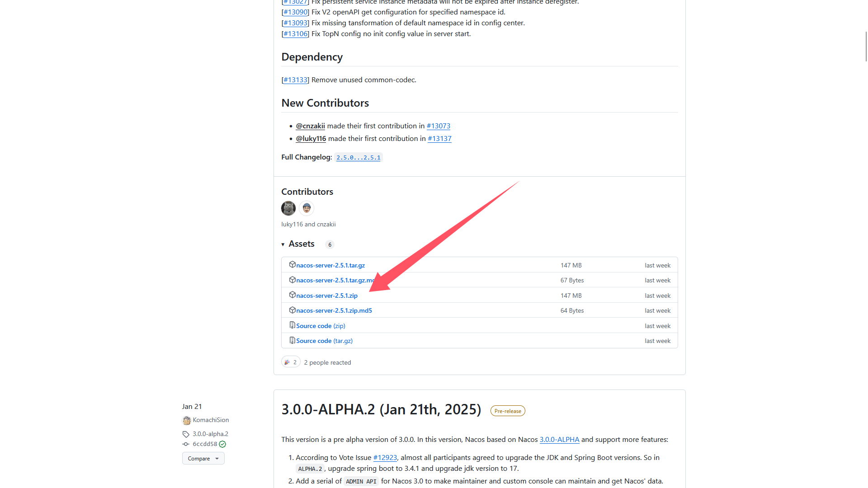Image resolution: width=868 pixels, height=488 pixels.
Task: Open @cnzakii profile link
Action: 310,126
